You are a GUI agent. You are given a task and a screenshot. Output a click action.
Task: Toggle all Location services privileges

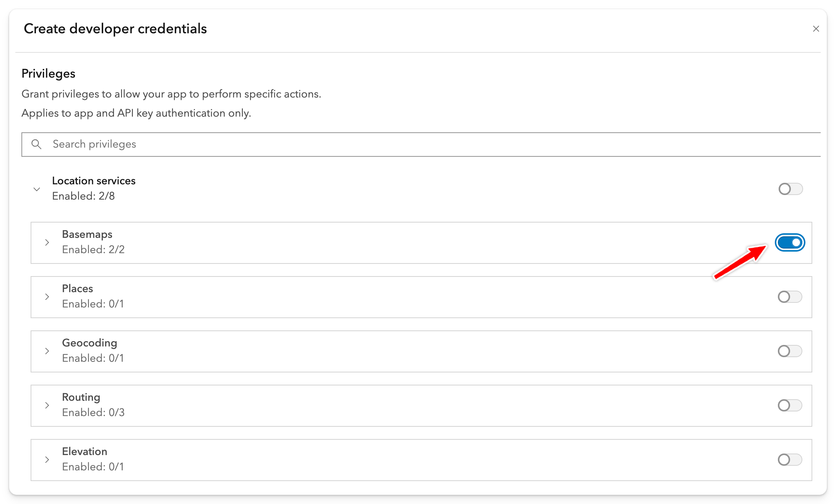coord(790,189)
